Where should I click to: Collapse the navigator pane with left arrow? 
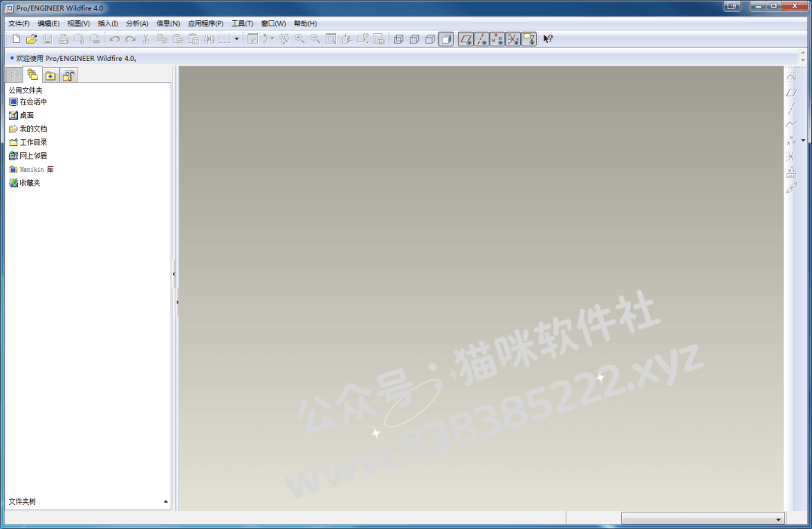(x=174, y=274)
